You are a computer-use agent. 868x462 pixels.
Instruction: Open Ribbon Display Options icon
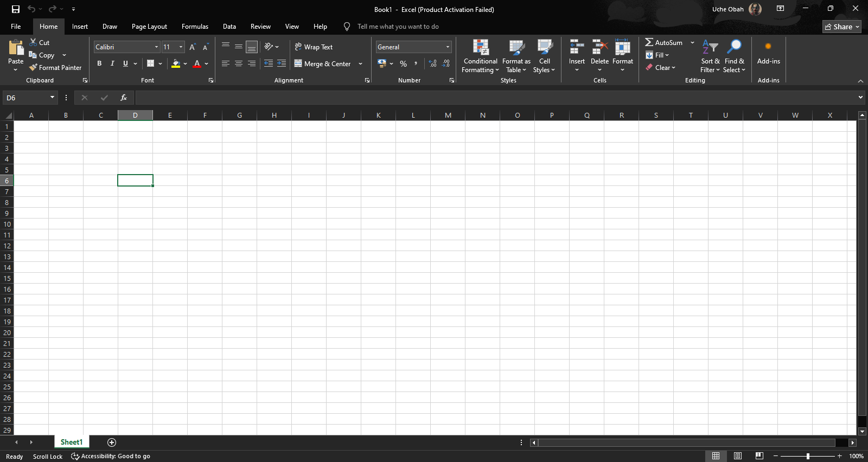(x=780, y=9)
